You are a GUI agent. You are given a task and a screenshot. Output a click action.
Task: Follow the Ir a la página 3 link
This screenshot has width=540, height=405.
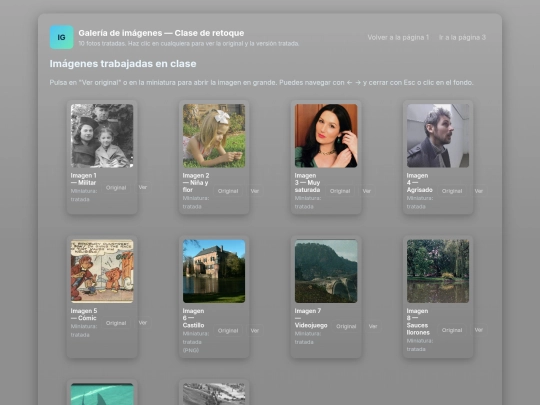point(462,38)
